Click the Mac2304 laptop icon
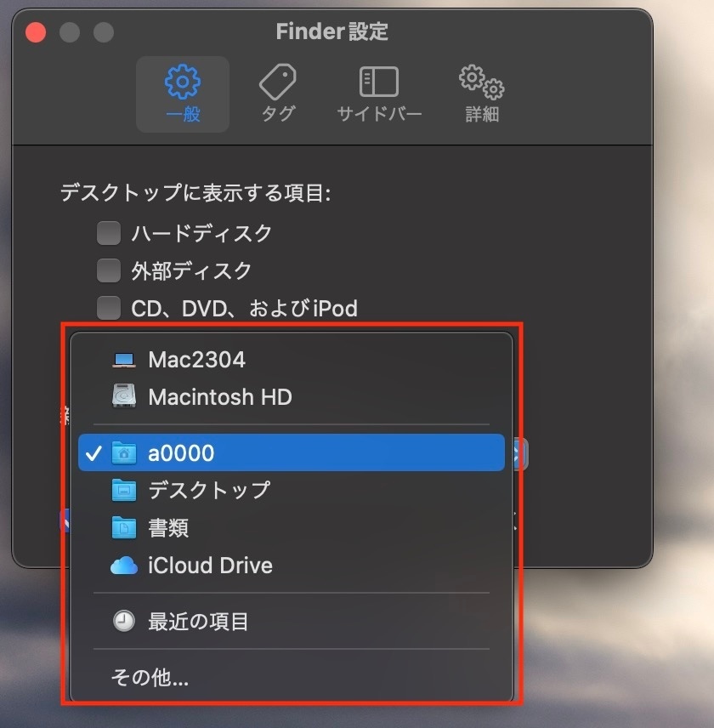The image size is (714, 728). [124, 360]
